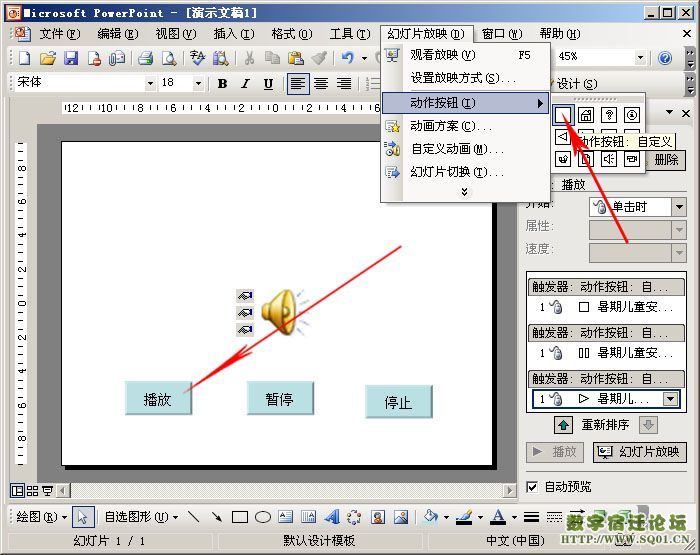Move animation up with the green re-order arrow
The height and width of the screenshot is (555, 700).
coord(563,425)
